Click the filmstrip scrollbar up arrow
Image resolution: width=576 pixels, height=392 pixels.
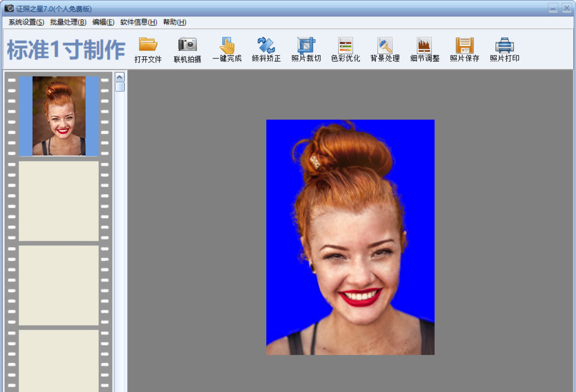click(120, 77)
